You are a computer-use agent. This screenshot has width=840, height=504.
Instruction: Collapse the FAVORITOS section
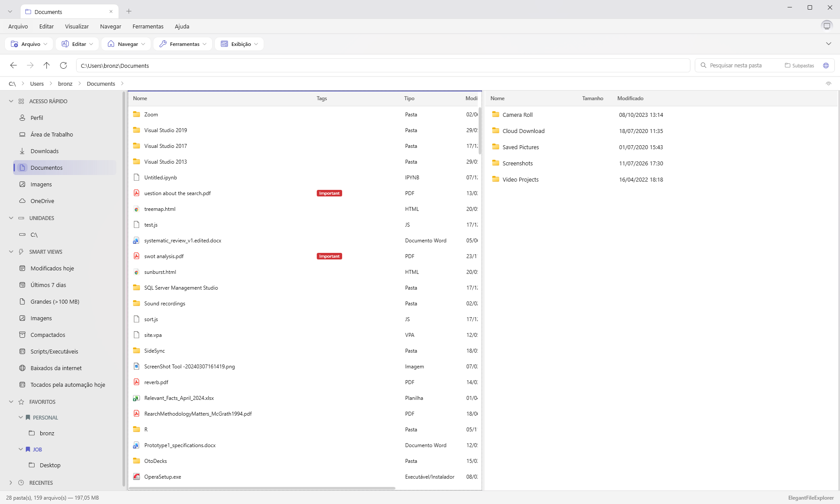pyautogui.click(x=11, y=402)
